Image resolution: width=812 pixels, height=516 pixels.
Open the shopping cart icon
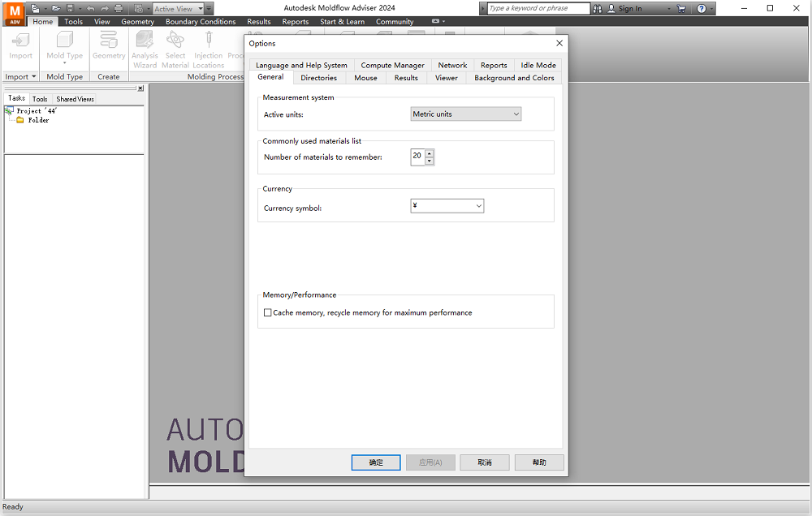pyautogui.click(x=681, y=9)
